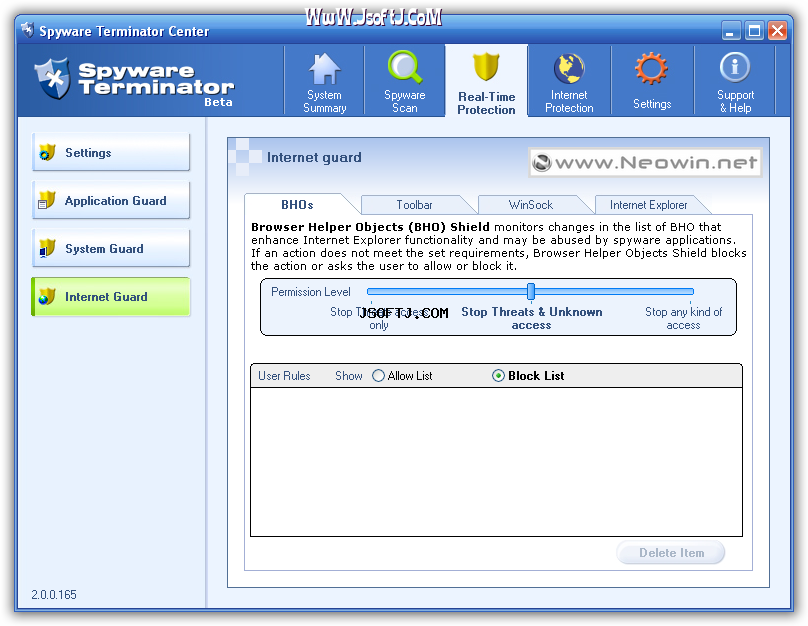Click the 2.0.0.165 version text
This screenshot has width=808, height=626.
[x=54, y=595]
